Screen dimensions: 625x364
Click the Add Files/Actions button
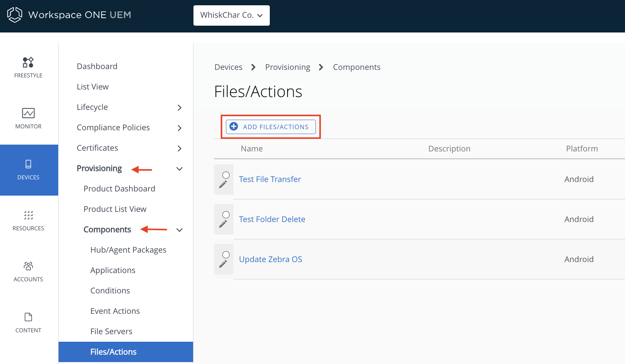coord(271,127)
